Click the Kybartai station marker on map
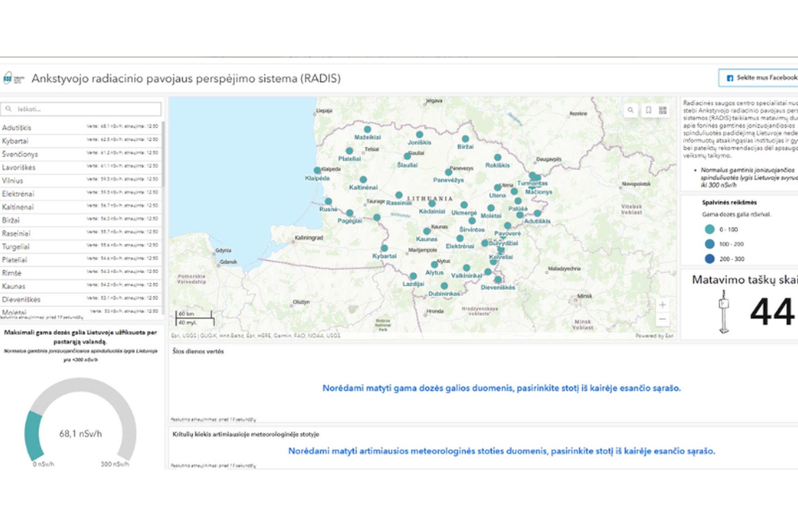 pos(384,248)
